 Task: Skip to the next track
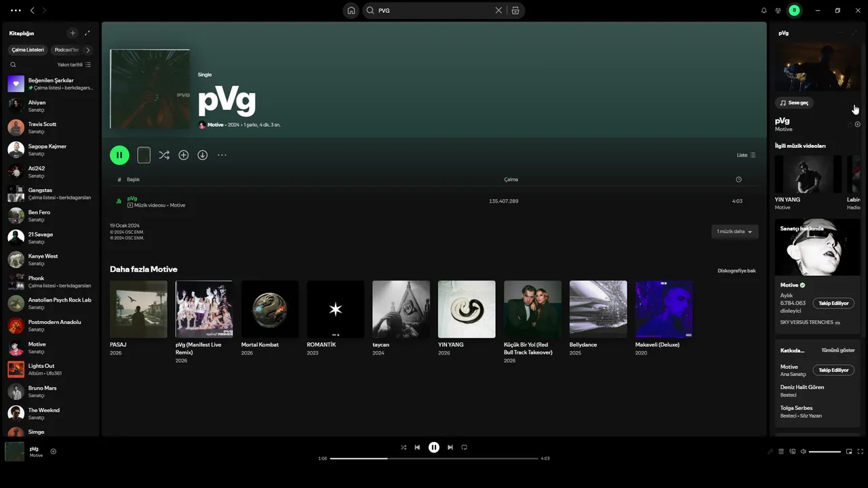[450, 447]
